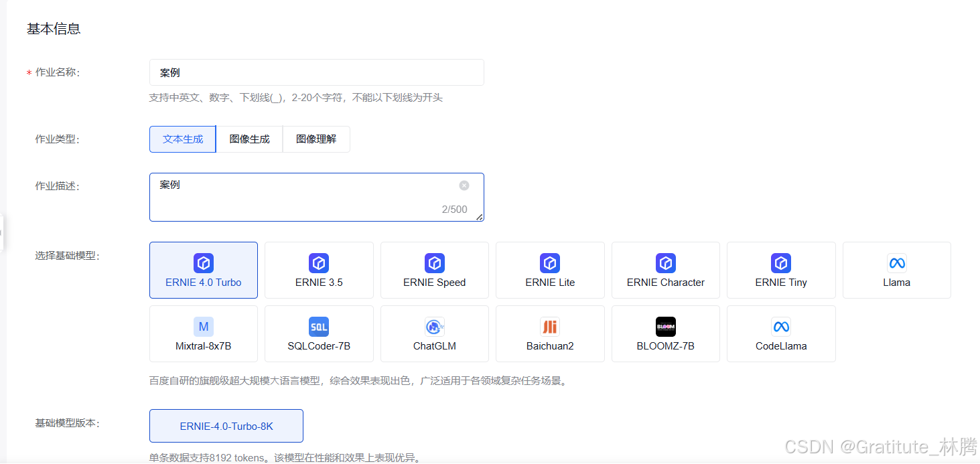Click inside the 作业描述 text area

pyautogui.click(x=317, y=197)
